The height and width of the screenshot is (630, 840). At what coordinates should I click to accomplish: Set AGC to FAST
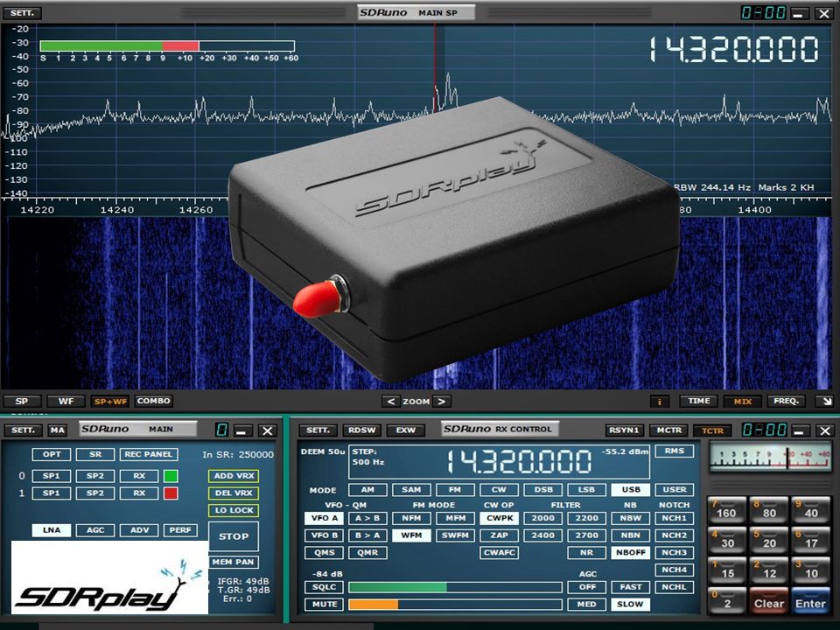click(631, 587)
